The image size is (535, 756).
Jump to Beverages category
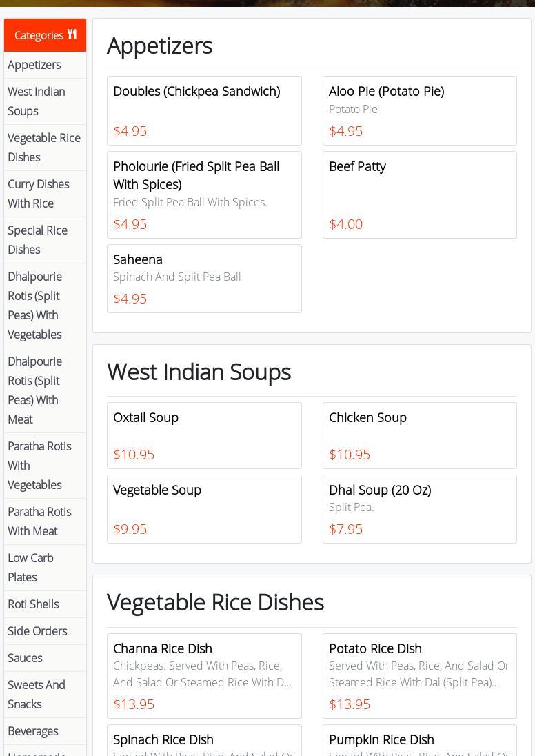click(33, 731)
